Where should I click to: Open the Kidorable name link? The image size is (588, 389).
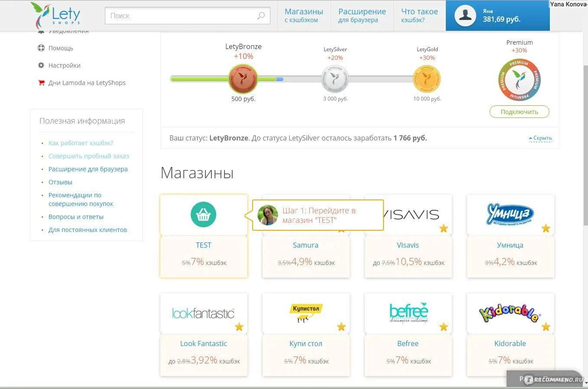[x=510, y=343]
